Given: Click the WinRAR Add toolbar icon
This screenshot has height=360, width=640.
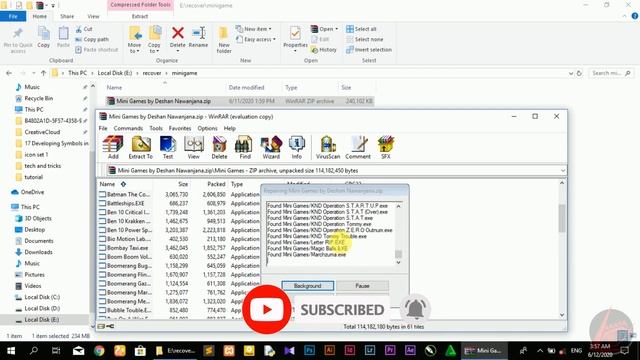Looking at the screenshot, I should (113, 148).
